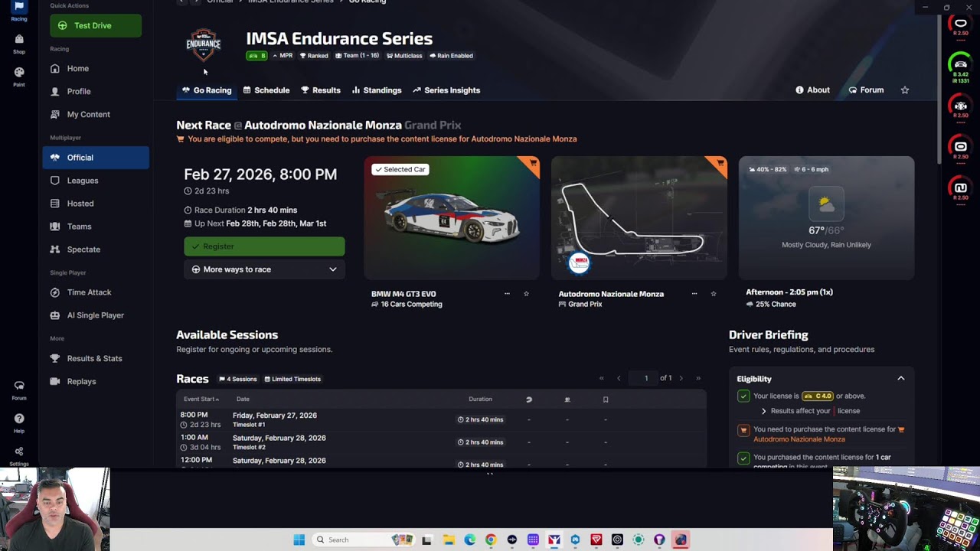Switch to the Standings tab
The width and height of the screenshot is (980, 551).
pos(377,90)
